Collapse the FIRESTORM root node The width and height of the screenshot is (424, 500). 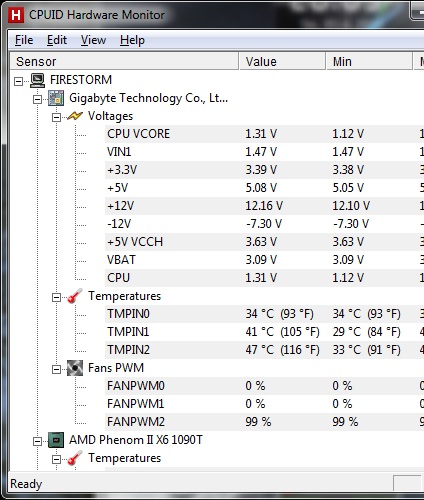pyautogui.click(x=19, y=81)
